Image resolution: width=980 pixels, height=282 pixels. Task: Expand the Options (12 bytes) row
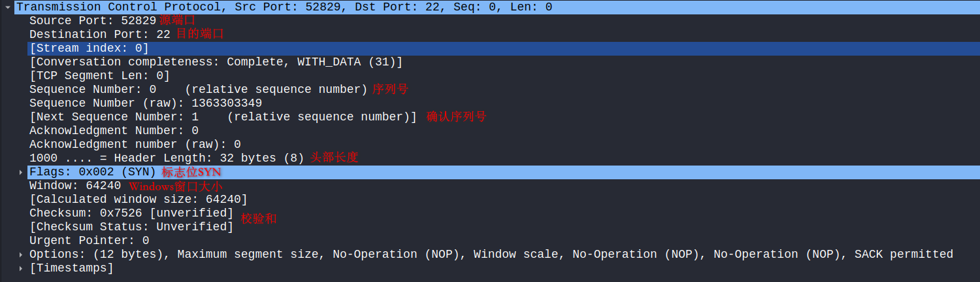point(21,255)
